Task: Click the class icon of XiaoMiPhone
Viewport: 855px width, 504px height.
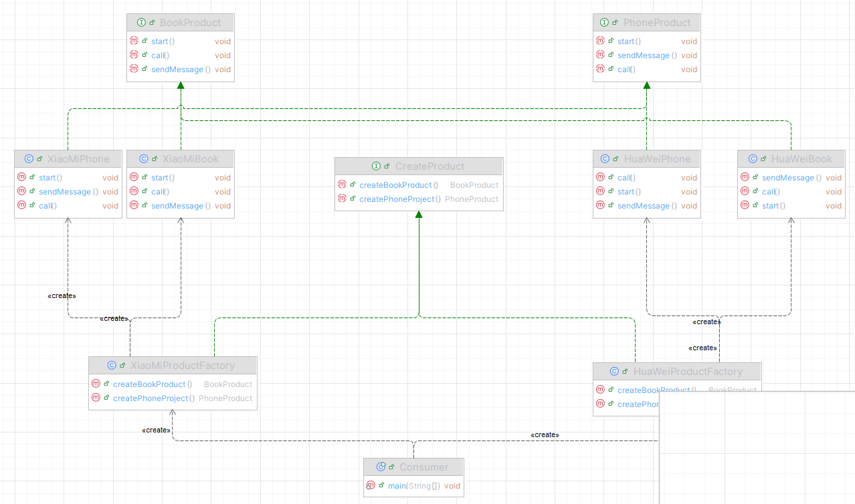Action: pyautogui.click(x=29, y=159)
